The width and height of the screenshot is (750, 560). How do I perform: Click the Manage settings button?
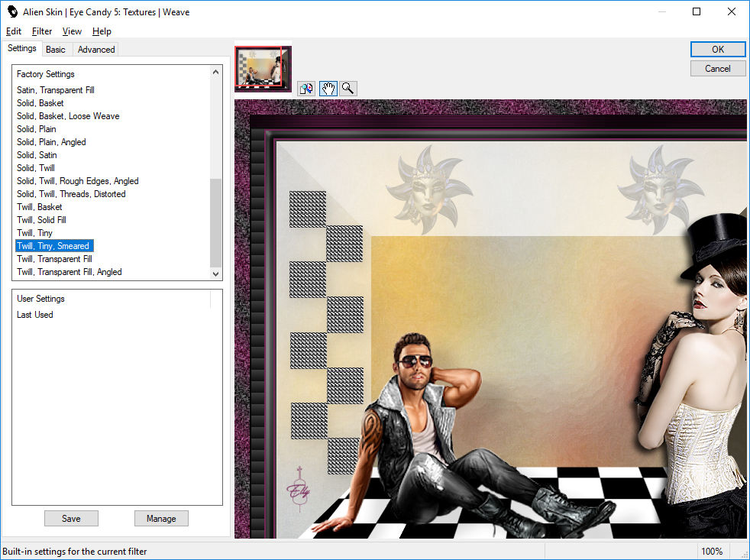pyautogui.click(x=161, y=518)
